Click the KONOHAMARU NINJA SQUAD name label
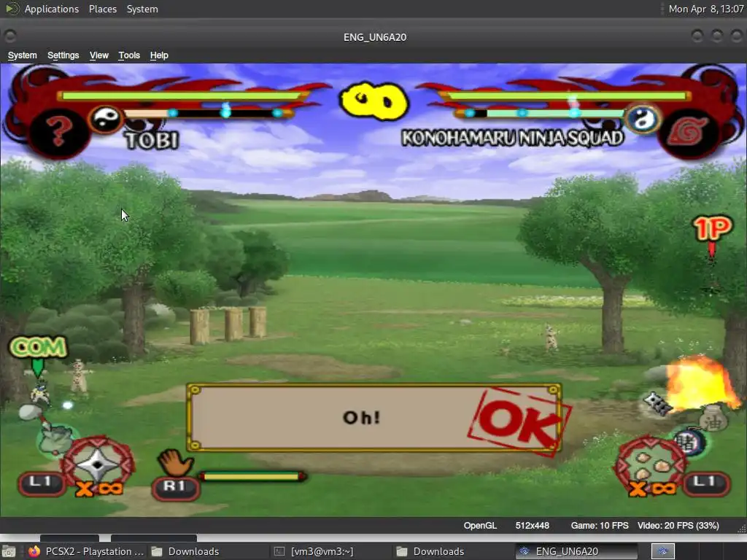The height and width of the screenshot is (560, 747). coord(512,138)
